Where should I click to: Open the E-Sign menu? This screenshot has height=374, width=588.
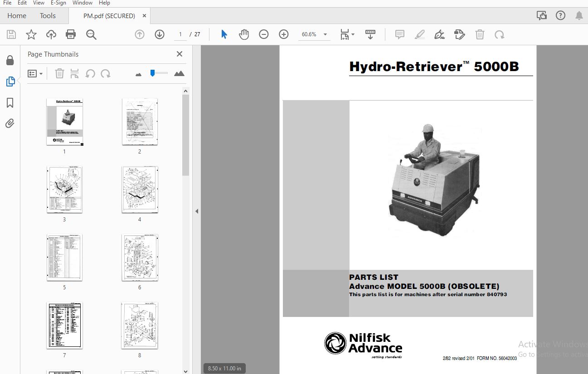[58, 3]
